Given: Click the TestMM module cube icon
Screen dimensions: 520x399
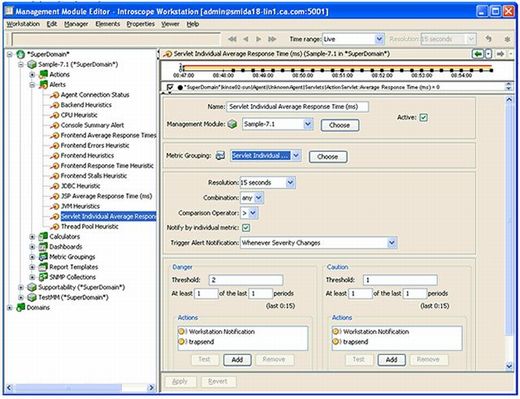Looking at the screenshot, I should (x=32, y=297).
